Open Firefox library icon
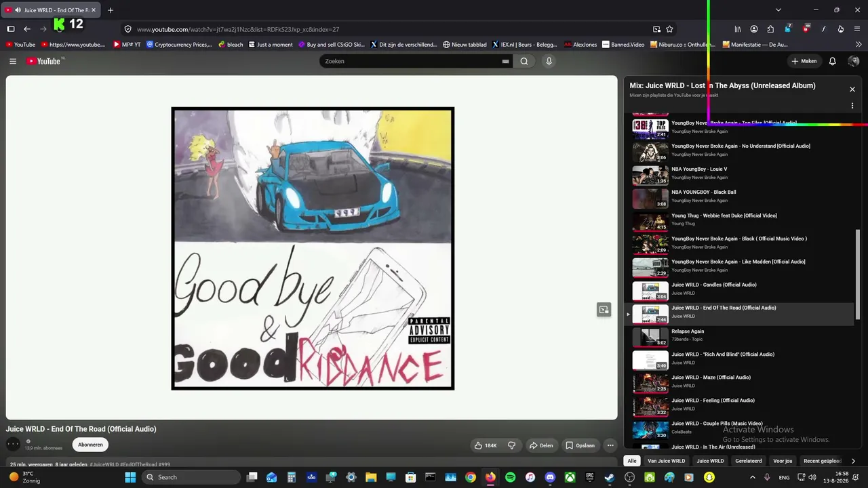The image size is (868, 488). (x=738, y=29)
